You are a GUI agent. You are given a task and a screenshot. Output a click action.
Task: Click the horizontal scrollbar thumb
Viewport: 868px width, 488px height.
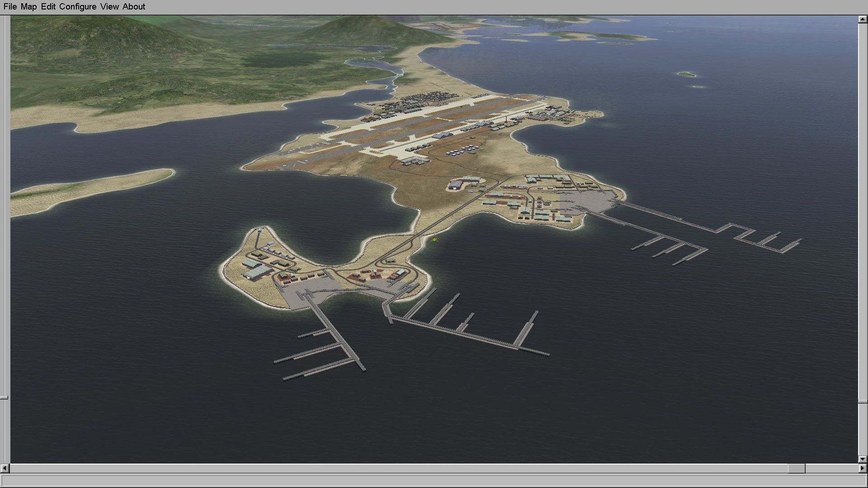[796, 469]
